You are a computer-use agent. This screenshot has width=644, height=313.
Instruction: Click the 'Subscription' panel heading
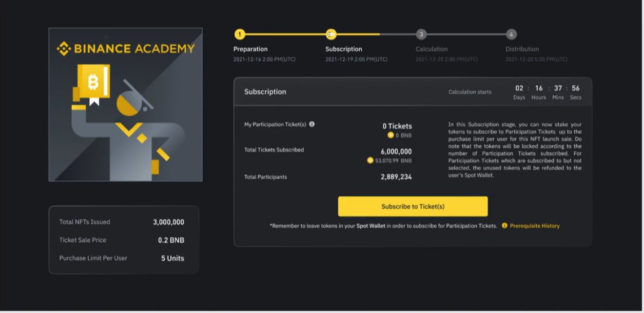(x=265, y=92)
